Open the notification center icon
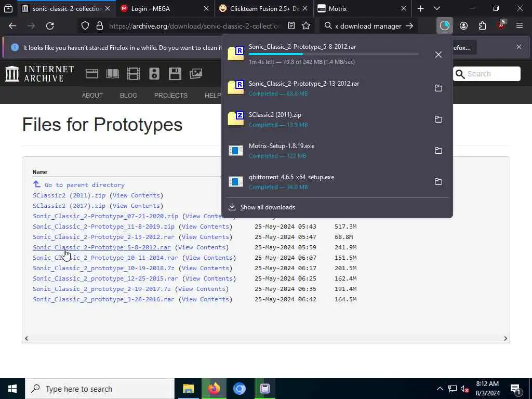The height and width of the screenshot is (399, 532). coord(515,389)
